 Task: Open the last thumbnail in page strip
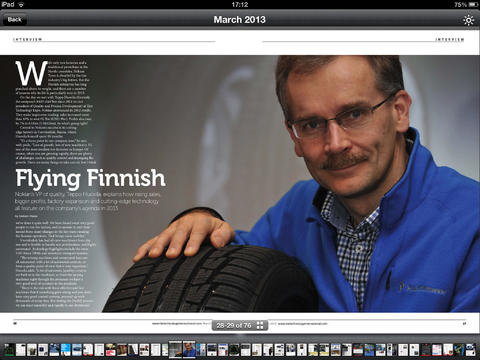point(470,349)
